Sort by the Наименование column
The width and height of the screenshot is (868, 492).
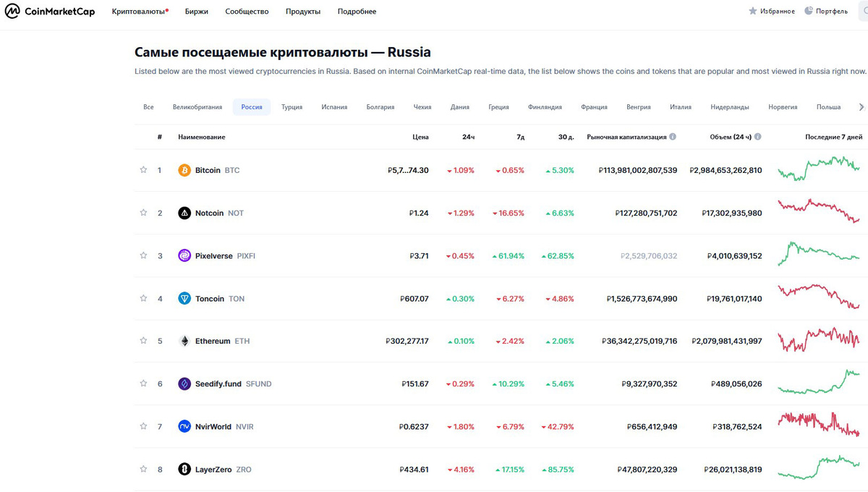(x=202, y=137)
